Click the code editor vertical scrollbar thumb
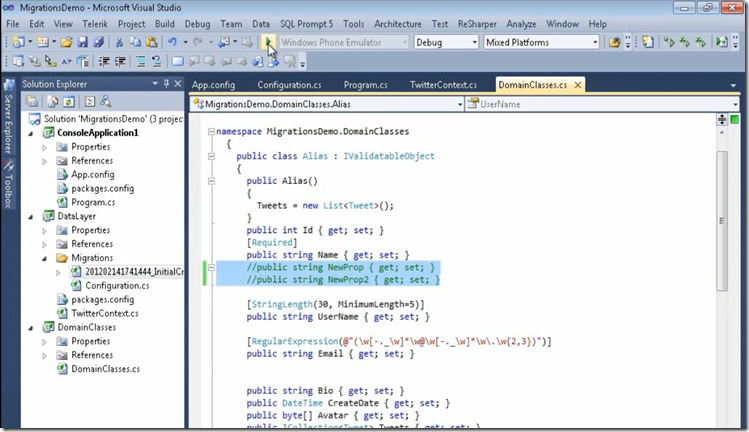 pyautogui.click(x=722, y=220)
